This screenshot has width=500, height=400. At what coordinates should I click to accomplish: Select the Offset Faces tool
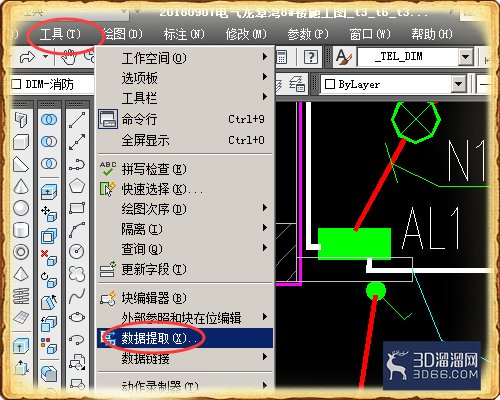tap(49, 236)
